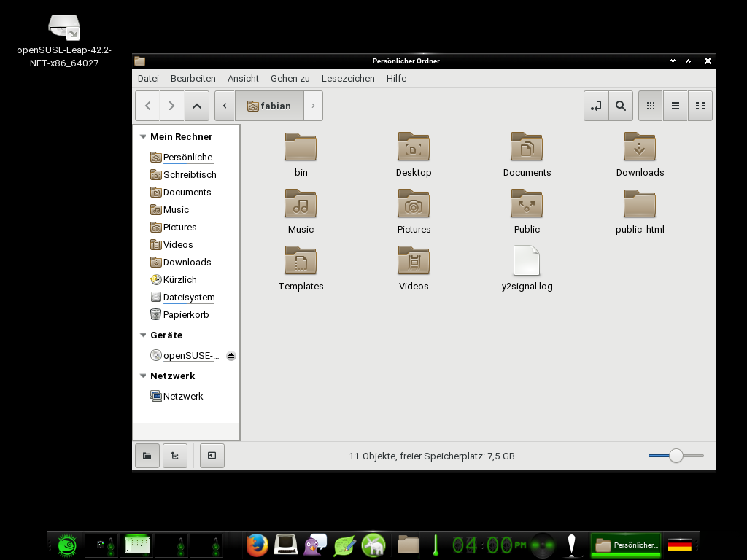Show tree view in the sidebar
This screenshot has height=560, width=747.
click(x=174, y=456)
